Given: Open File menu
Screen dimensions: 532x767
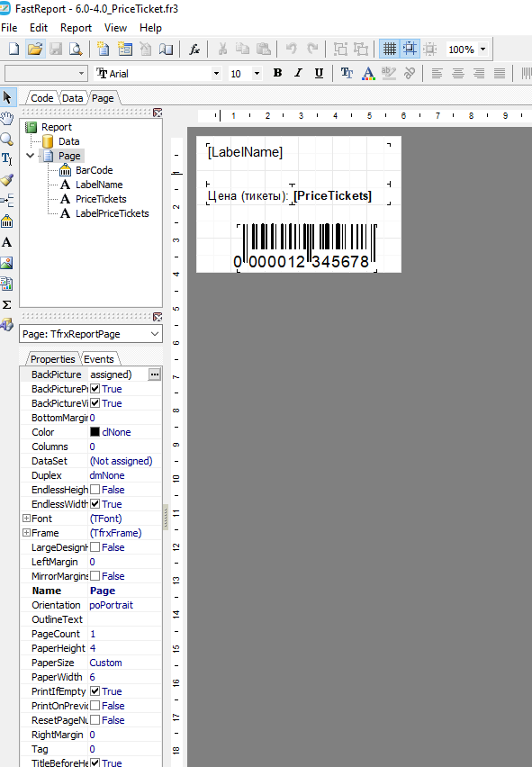Looking at the screenshot, I should pyautogui.click(x=9, y=28).
